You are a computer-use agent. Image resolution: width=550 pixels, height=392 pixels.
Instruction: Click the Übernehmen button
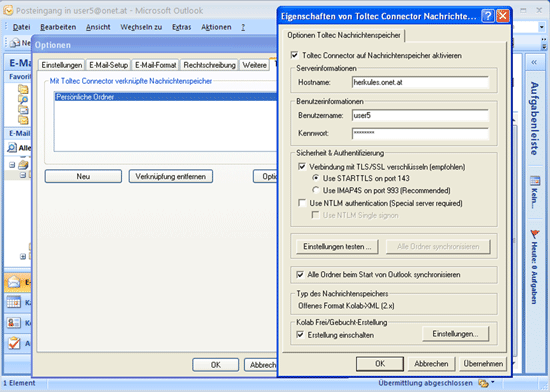(x=483, y=364)
